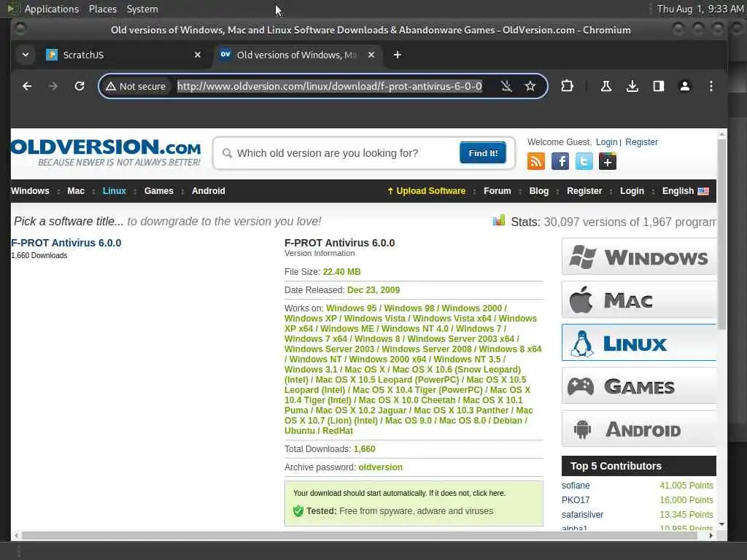Screen dimensions: 747x560
Task: Click the '22.40 MB' file size value
Action: point(341,272)
